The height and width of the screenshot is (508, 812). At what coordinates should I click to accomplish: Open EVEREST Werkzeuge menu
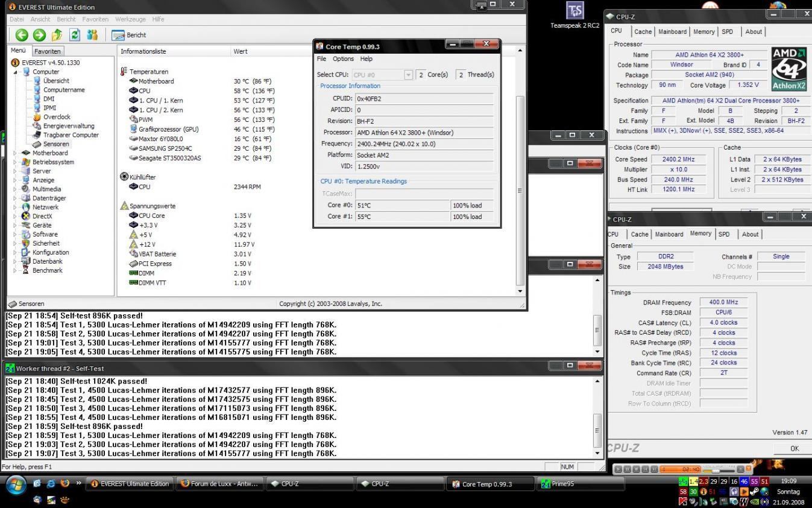click(130, 19)
